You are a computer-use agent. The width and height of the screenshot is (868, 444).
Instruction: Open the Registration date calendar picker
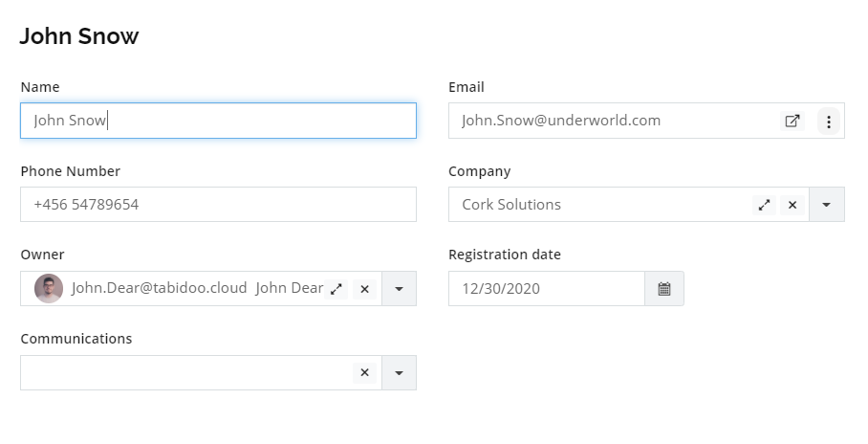pos(664,289)
